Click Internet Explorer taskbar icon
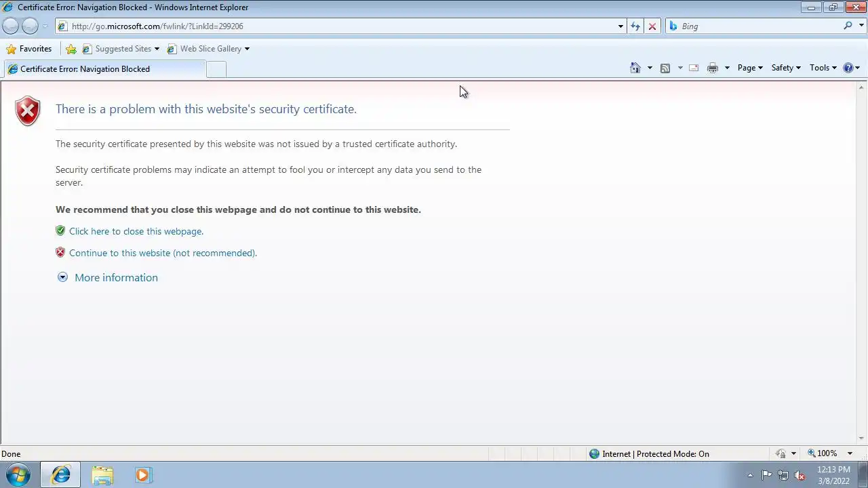Screen dimensions: 868x488 (60, 475)
